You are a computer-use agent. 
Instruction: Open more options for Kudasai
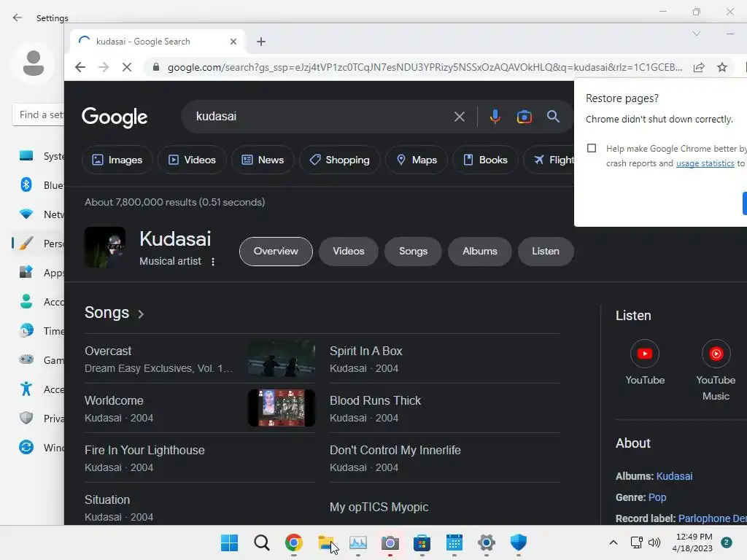click(x=213, y=262)
